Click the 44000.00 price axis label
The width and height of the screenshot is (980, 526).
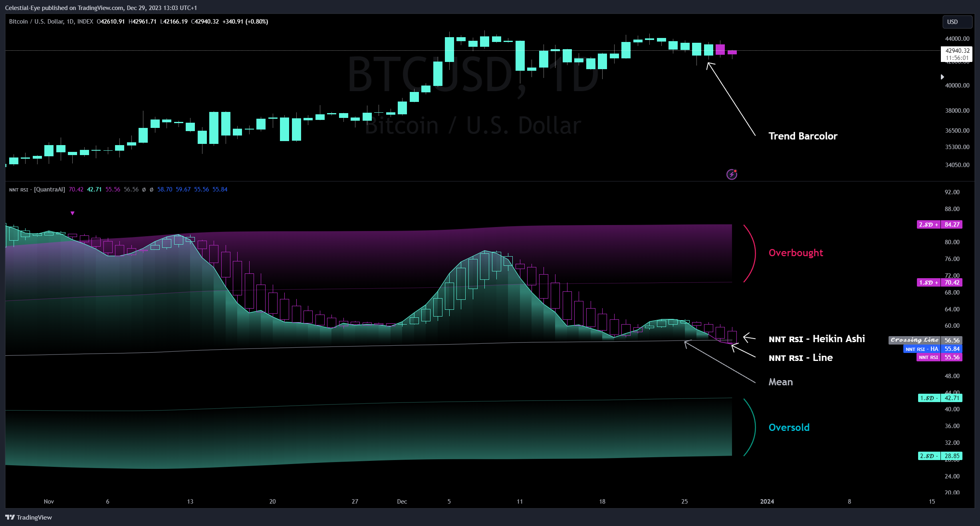(957, 39)
